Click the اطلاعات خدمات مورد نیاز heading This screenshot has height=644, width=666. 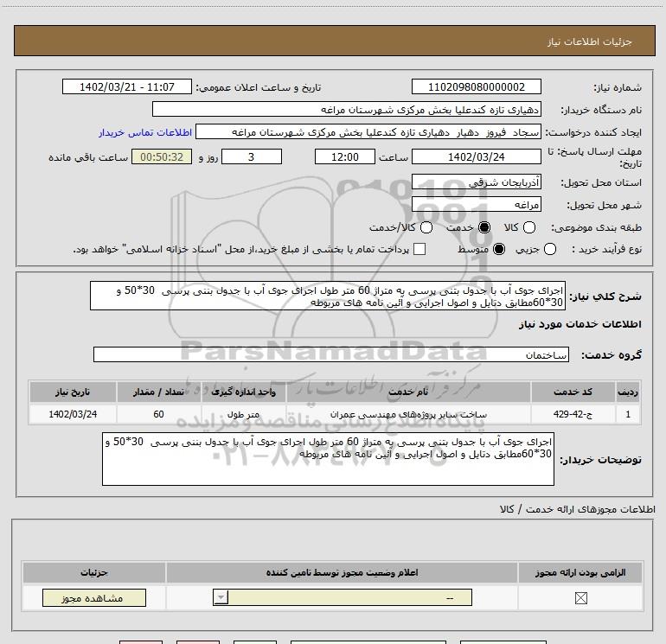[580, 324]
